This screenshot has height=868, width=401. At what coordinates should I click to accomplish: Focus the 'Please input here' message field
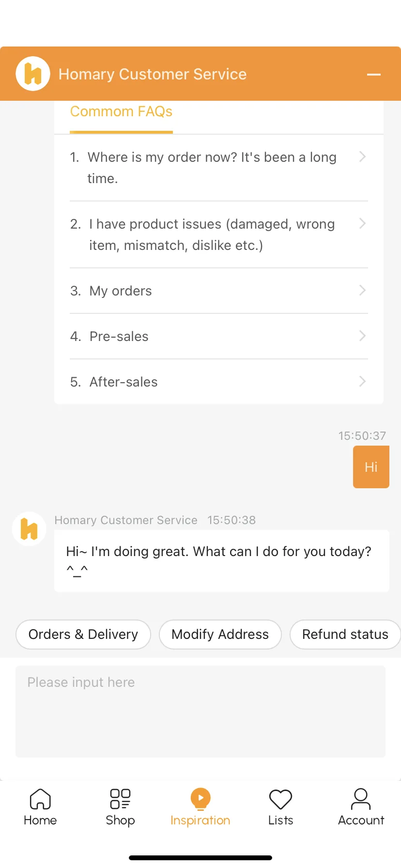point(200,712)
